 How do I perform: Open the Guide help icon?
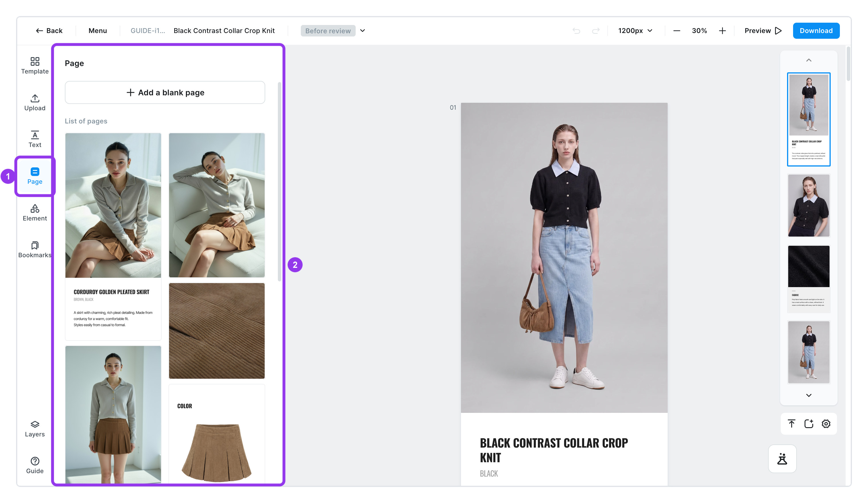click(35, 465)
